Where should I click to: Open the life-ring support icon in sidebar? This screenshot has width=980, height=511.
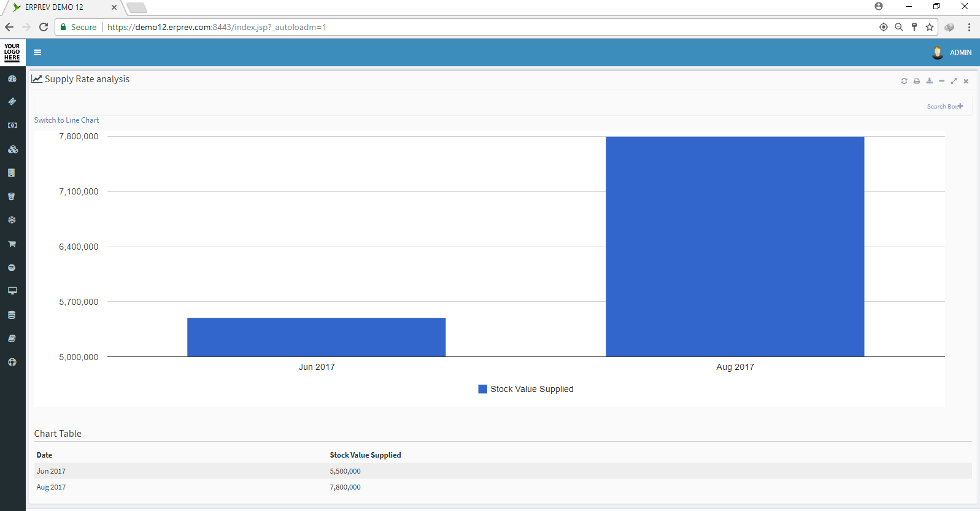pos(12,362)
